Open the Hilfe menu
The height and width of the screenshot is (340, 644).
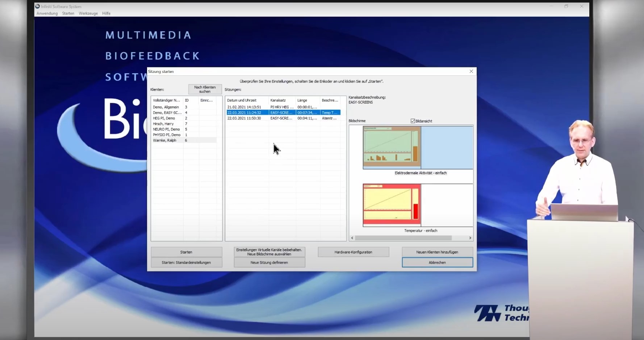[106, 13]
